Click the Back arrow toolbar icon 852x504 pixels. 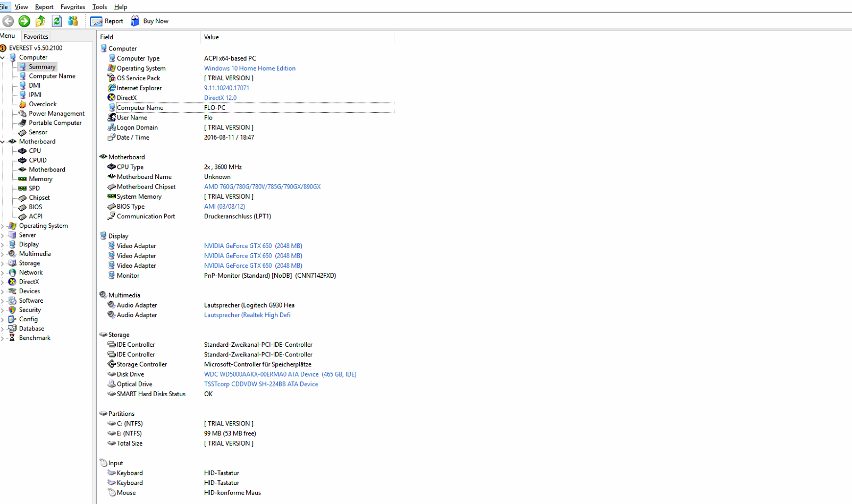pyautogui.click(x=8, y=21)
